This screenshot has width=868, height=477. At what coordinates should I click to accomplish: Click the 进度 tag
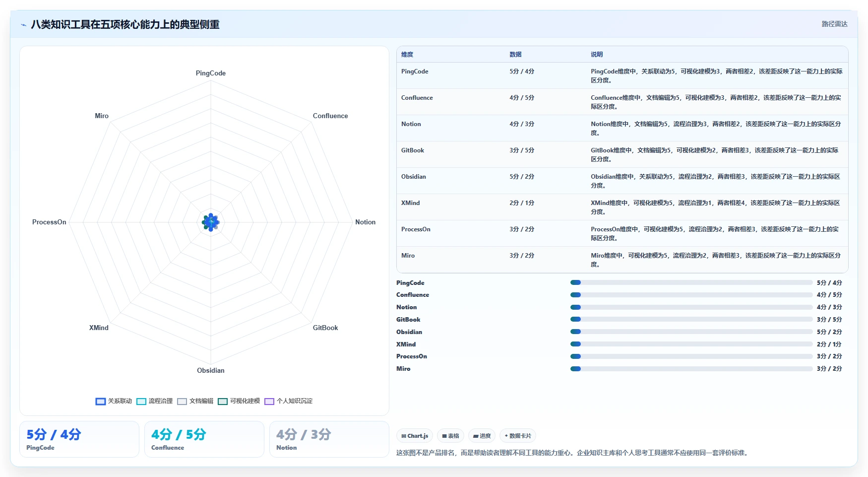pos(482,436)
